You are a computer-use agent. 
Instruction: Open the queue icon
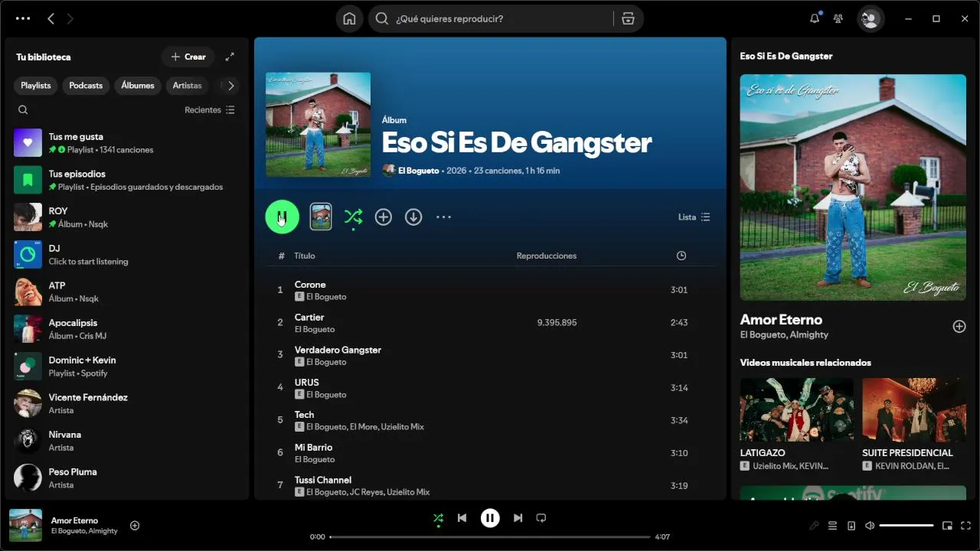click(832, 526)
